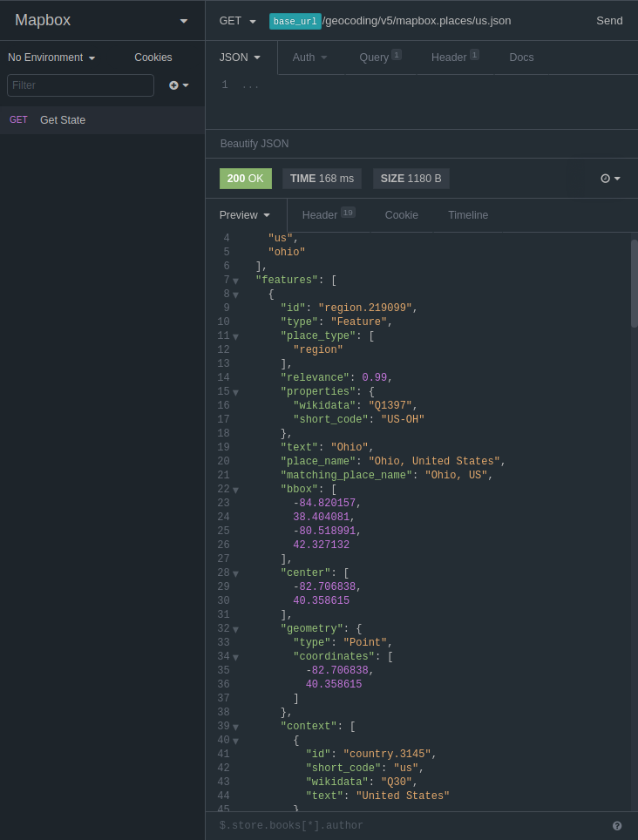The width and height of the screenshot is (638, 840).
Task: Open the GET method dropdown
Action: pyautogui.click(x=237, y=21)
